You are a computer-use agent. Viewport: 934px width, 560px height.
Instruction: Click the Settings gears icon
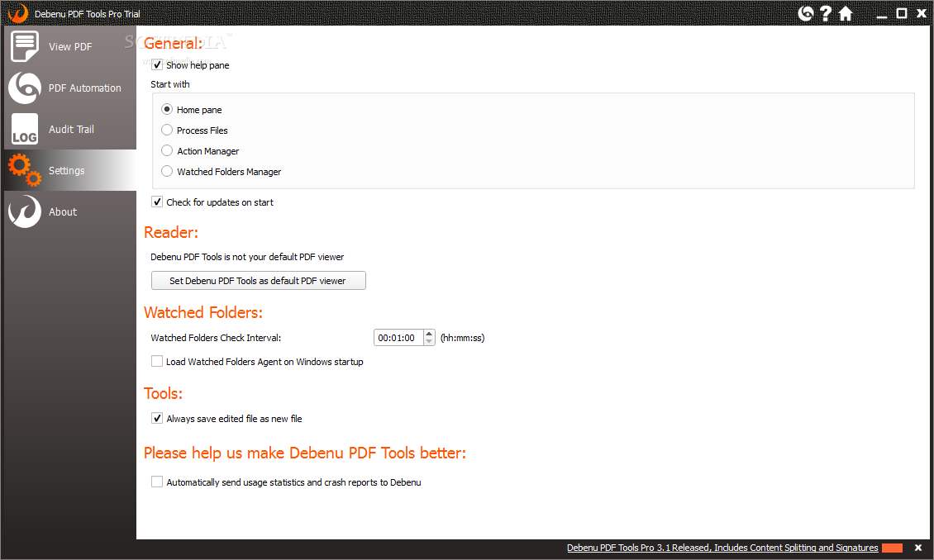click(25, 170)
